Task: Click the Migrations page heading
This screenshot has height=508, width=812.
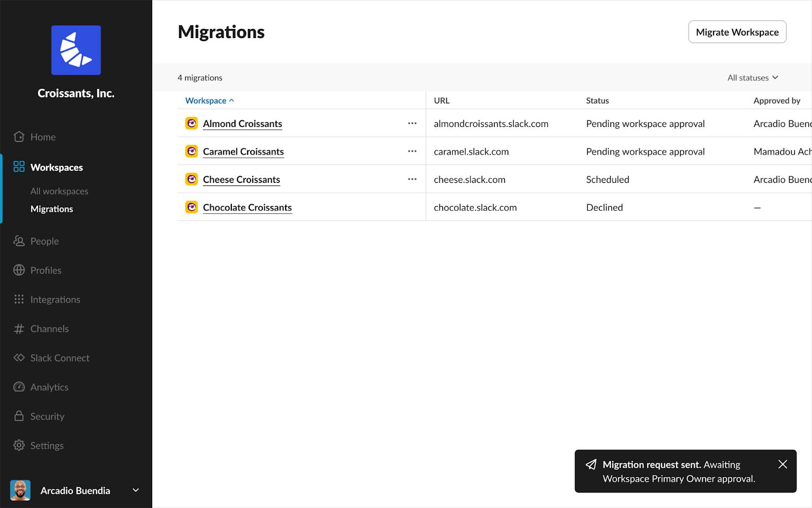Action: click(221, 32)
